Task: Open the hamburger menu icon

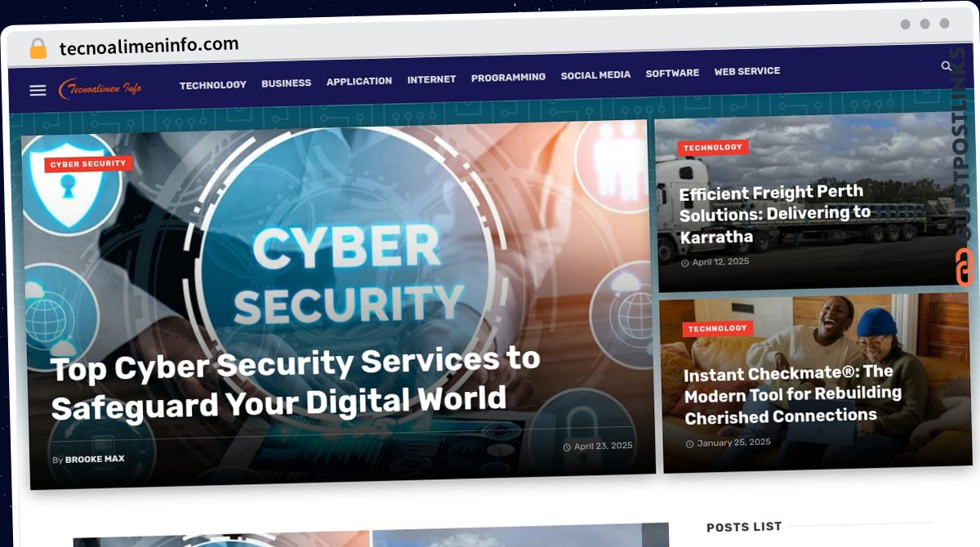Action: [x=38, y=91]
